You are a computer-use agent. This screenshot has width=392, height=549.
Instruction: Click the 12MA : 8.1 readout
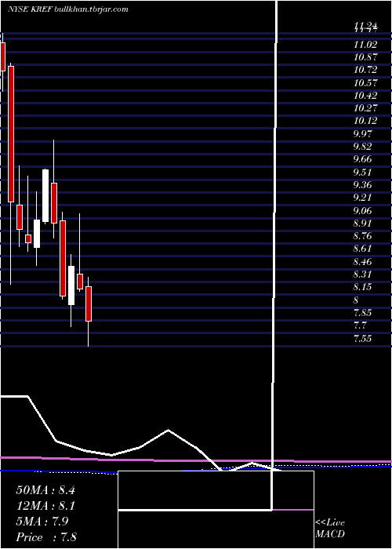click(45, 506)
